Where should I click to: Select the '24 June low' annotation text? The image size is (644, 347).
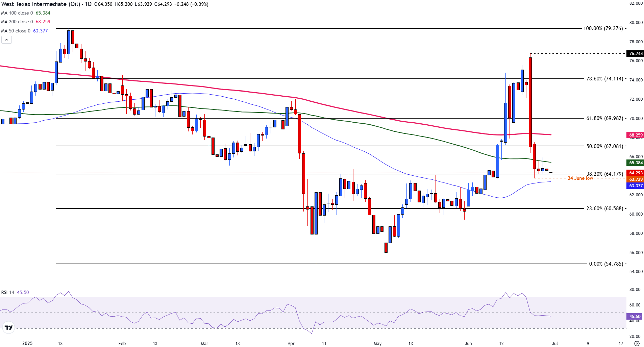[580, 178]
